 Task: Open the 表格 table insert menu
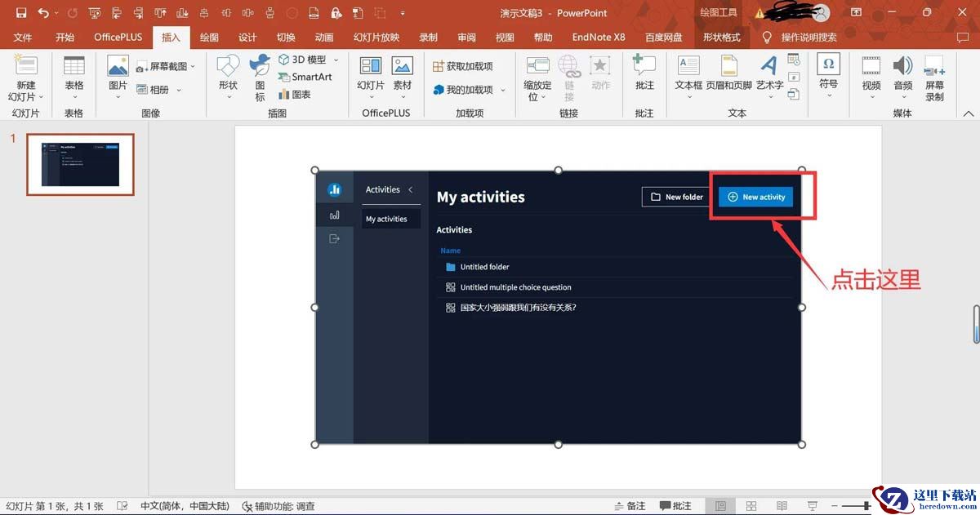74,78
